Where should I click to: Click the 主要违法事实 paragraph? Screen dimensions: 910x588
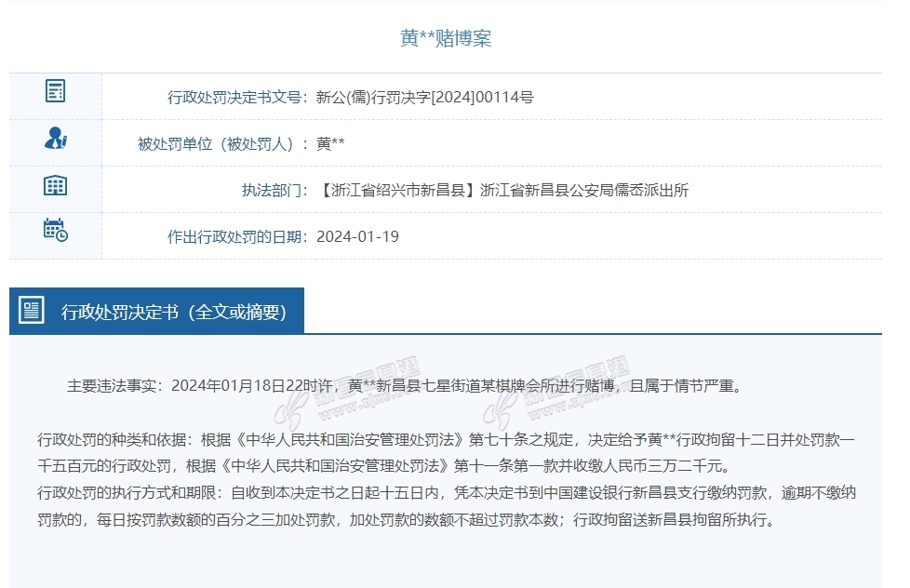tap(405, 385)
